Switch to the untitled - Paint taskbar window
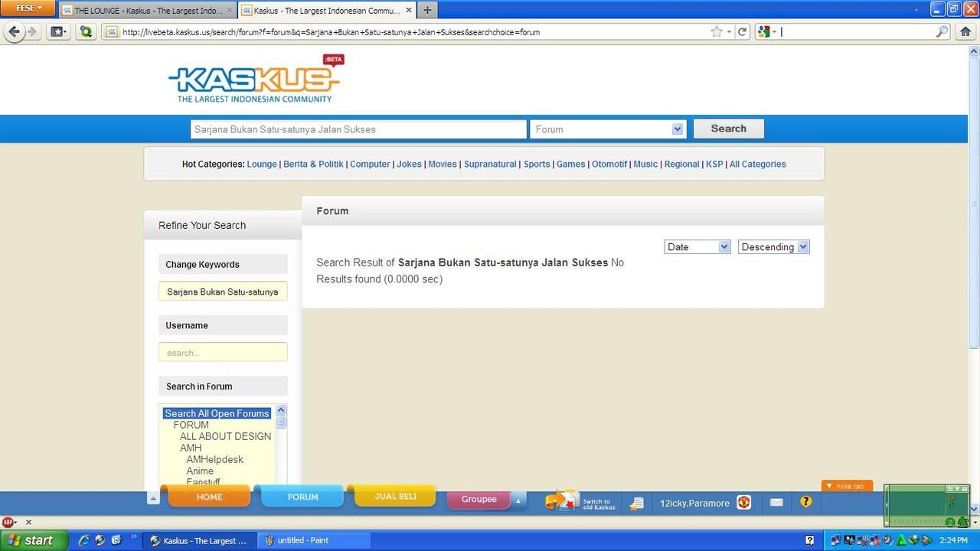980x551 pixels. [314, 540]
